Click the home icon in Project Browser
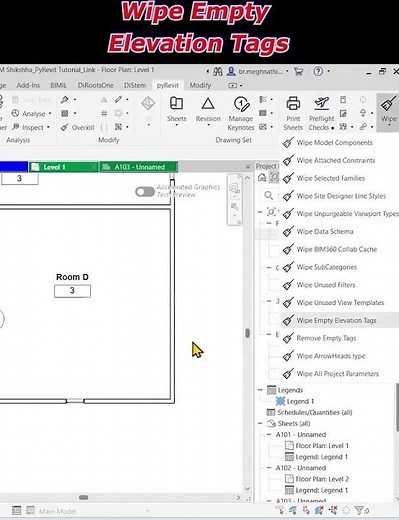Image resolution: width=399 pixels, height=520 pixels. 262,177
